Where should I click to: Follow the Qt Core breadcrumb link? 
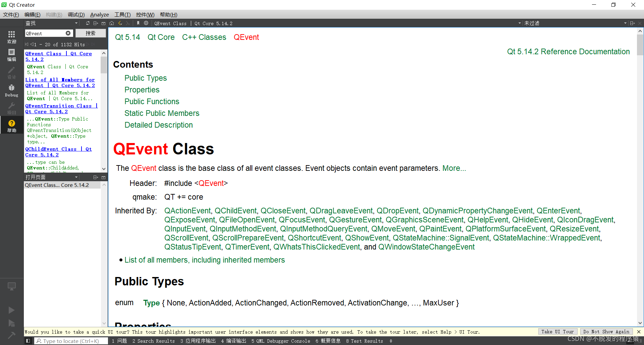(x=161, y=37)
